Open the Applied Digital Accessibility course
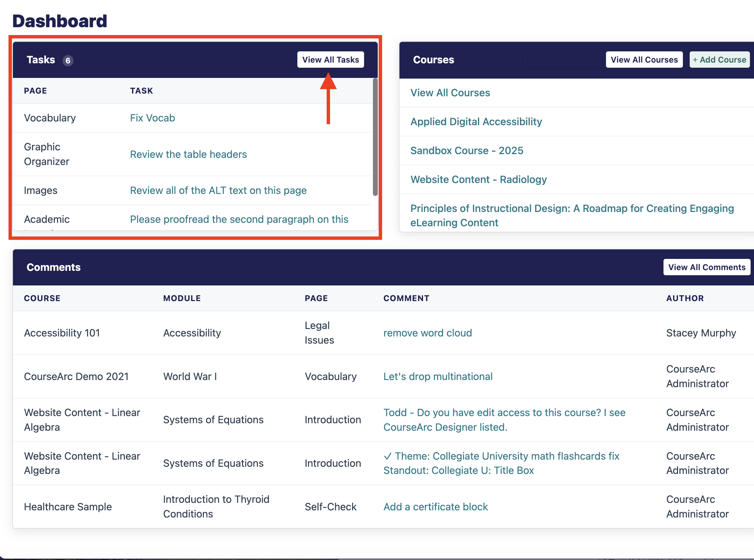The image size is (754, 560). point(476,121)
